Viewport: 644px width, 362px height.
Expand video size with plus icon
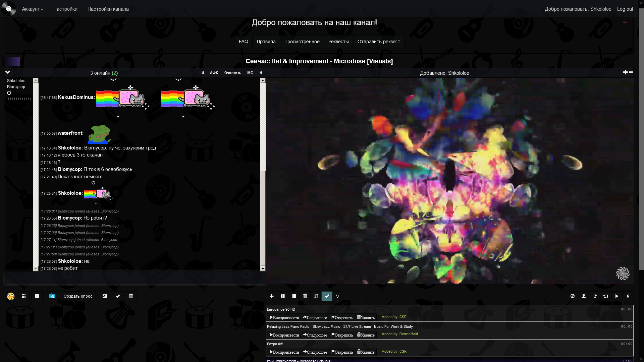point(625,72)
